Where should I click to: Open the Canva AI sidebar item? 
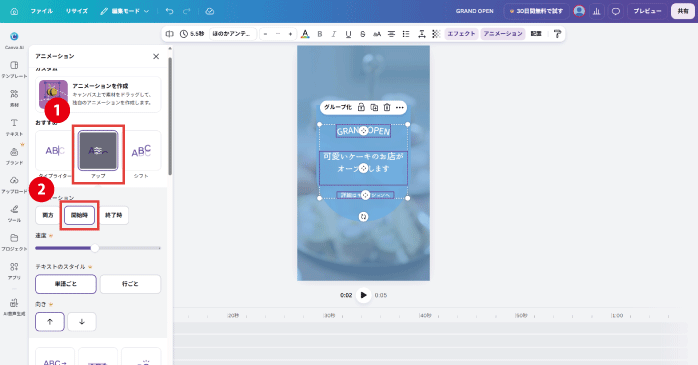point(14,40)
